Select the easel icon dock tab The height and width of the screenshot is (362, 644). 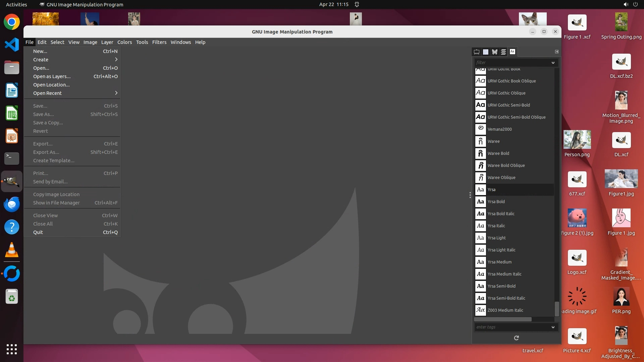[476, 52]
